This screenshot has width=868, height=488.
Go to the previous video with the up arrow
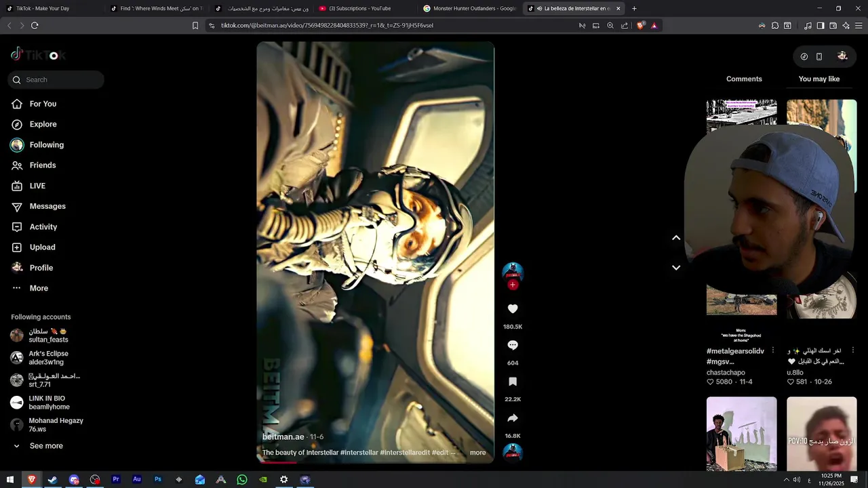(x=676, y=237)
